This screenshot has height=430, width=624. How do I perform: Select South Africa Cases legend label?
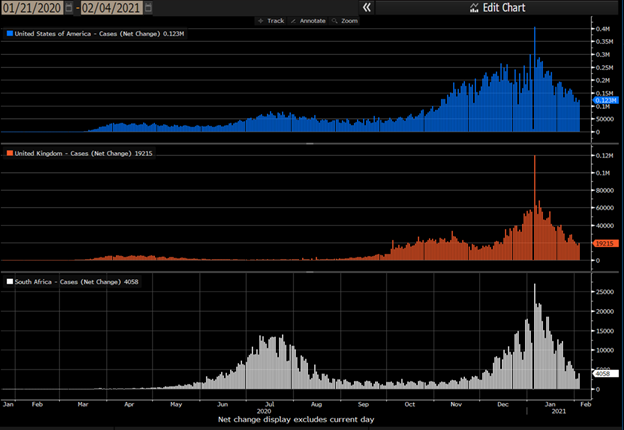(x=75, y=282)
